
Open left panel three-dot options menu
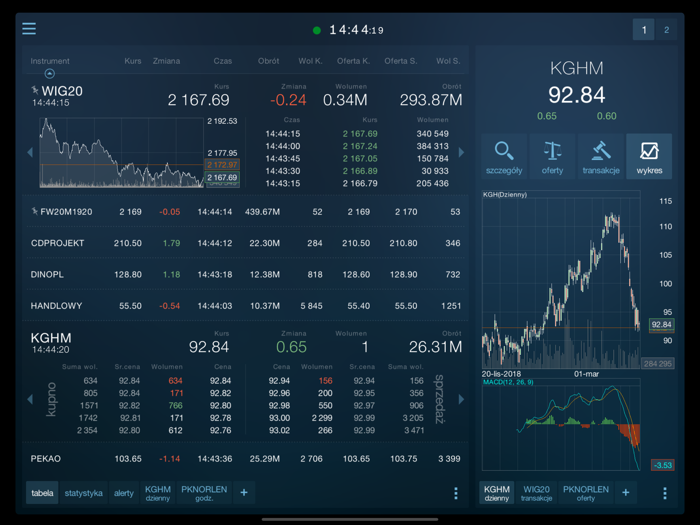point(456,493)
